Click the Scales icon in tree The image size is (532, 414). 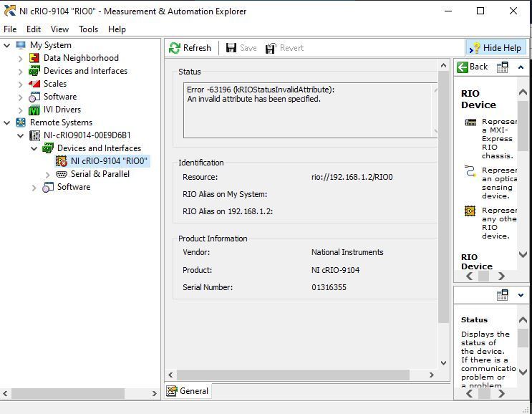[34, 84]
